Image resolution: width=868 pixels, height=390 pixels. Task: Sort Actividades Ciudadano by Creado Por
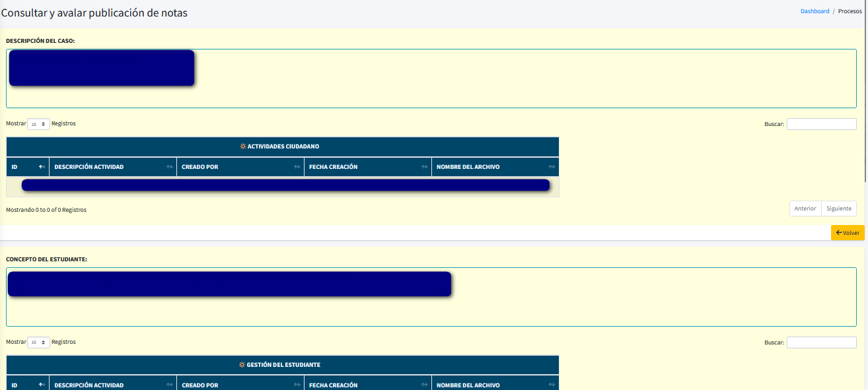[x=240, y=167]
